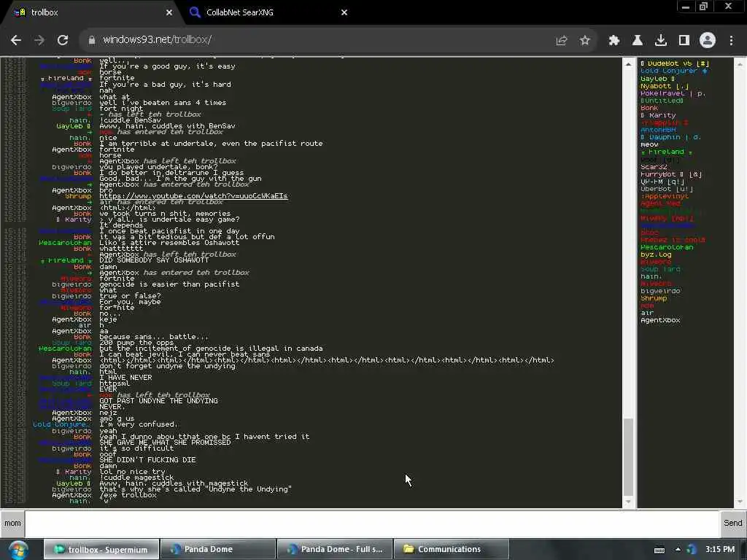Viewport: 747px width, 560px height.
Task: Select Rarity in the user list
Action: (658, 115)
